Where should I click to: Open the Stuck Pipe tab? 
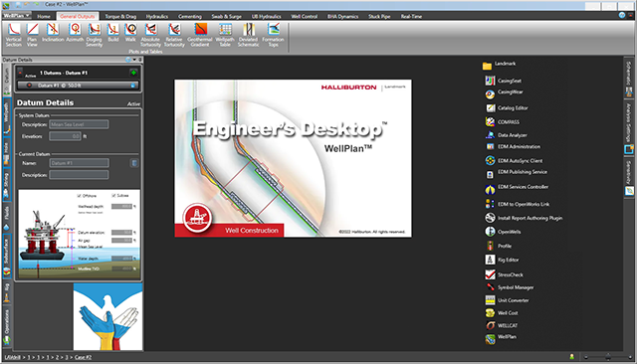[379, 16]
